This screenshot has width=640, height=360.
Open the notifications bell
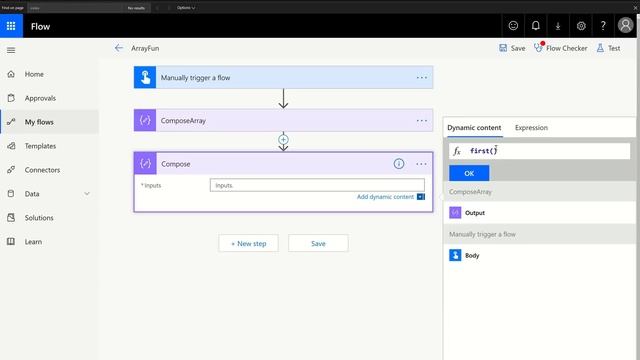click(x=536, y=26)
